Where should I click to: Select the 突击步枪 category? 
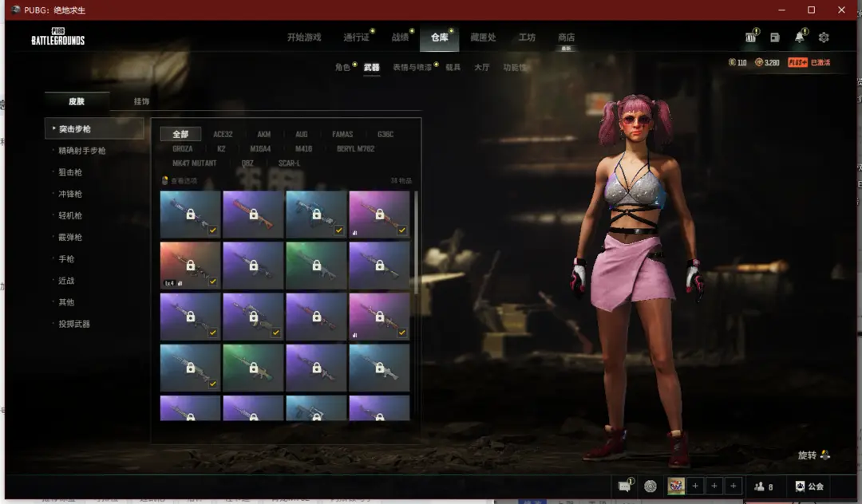click(x=94, y=129)
